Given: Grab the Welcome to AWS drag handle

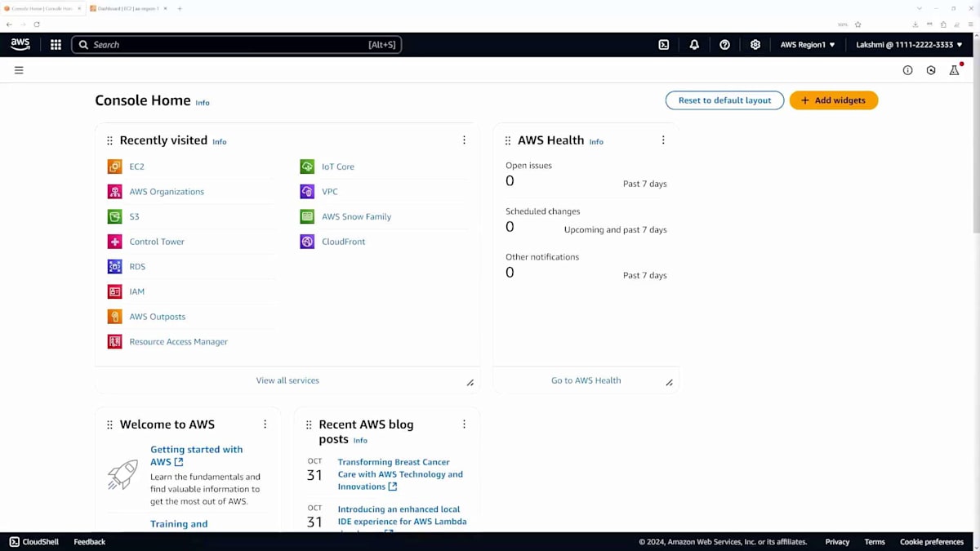Looking at the screenshot, I should pyautogui.click(x=109, y=425).
